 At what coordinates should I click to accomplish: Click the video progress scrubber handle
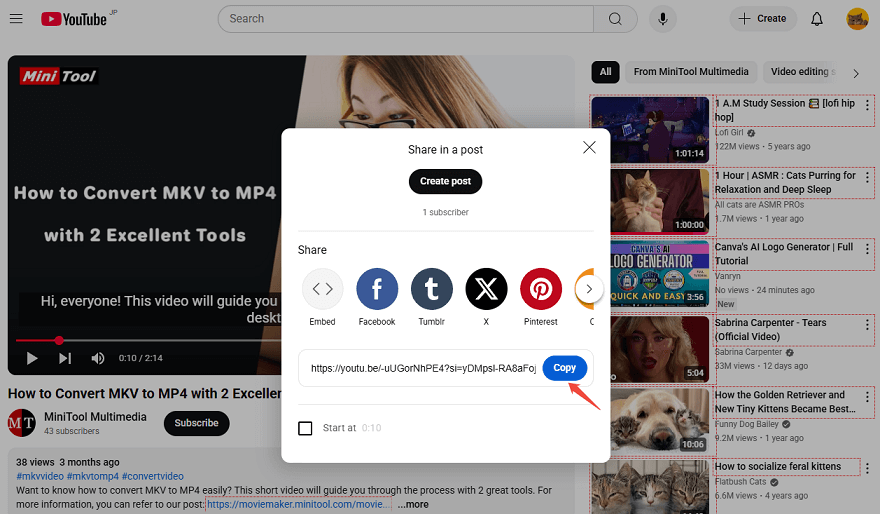pyautogui.click(x=59, y=341)
